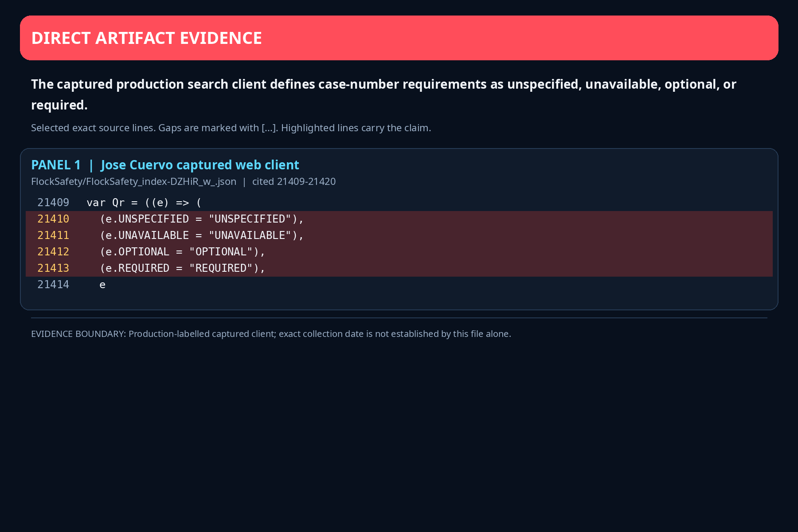Screen dimensions: 798x532
Task: Select the e.REQUIRED assignment line
Action: pyautogui.click(x=182, y=268)
